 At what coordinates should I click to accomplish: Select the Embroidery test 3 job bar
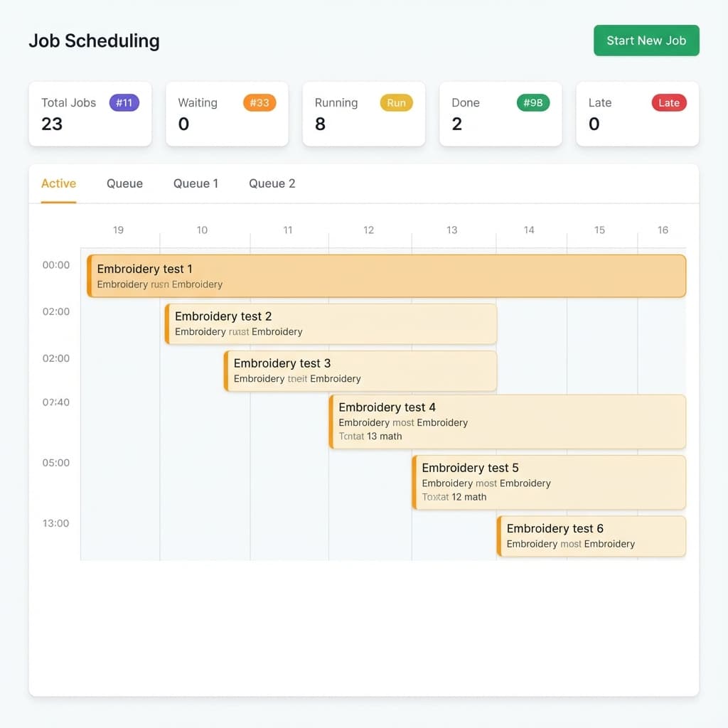(359, 370)
